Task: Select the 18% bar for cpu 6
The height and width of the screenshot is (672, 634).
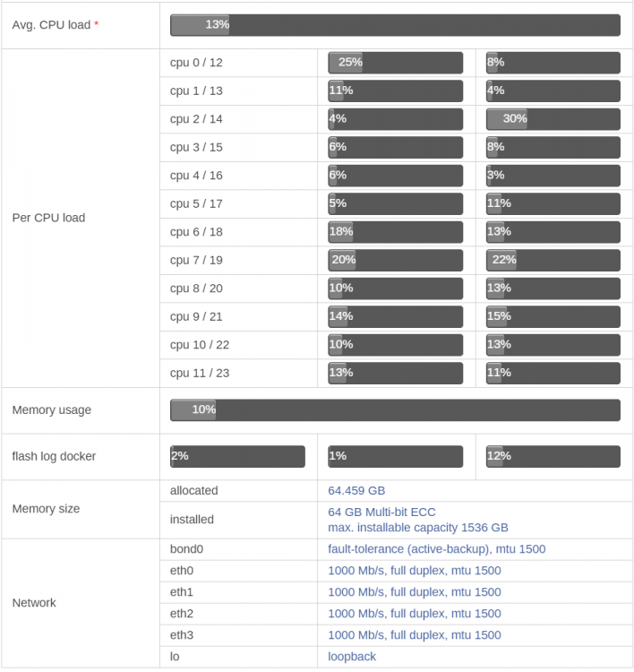Action: pos(396,232)
